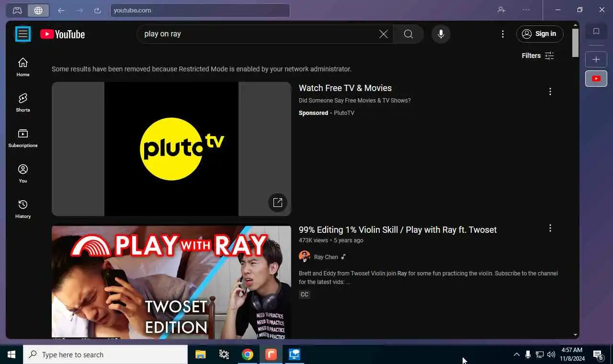Open the 99% Editing 1% Violin Skill title
The height and width of the screenshot is (364, 613).
tap(397, 230)
